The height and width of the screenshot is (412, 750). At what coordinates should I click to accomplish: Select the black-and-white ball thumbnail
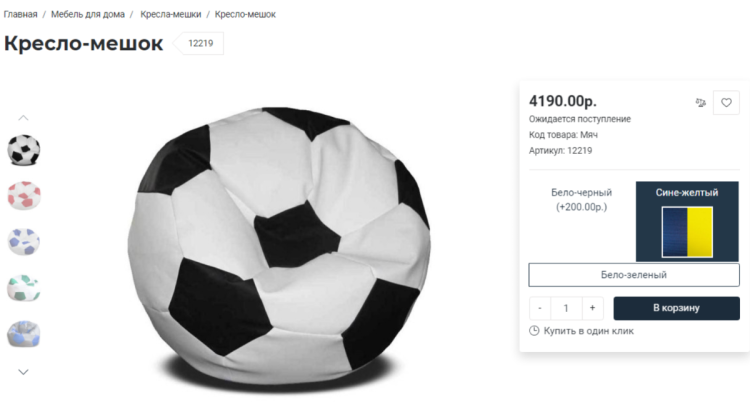[x=24, y=150]
